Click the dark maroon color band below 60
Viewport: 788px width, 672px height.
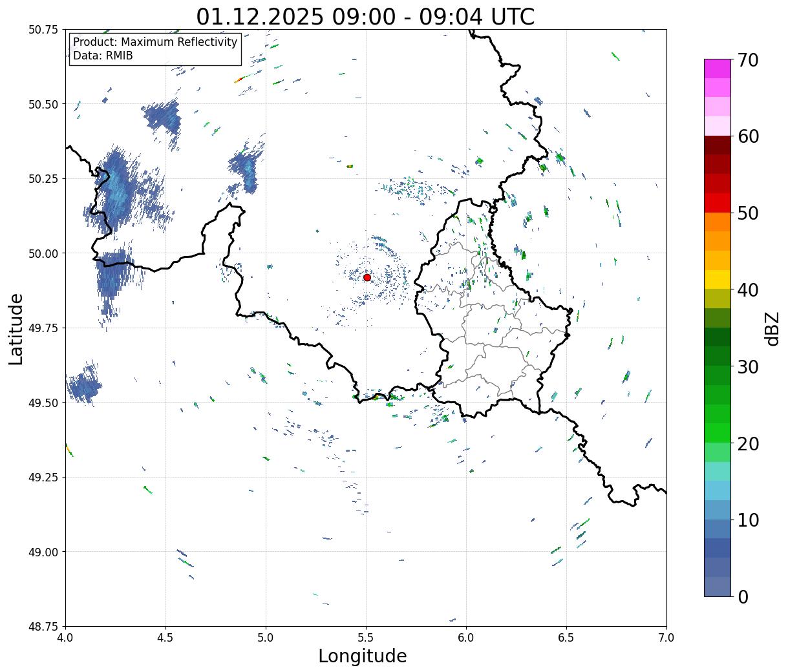[x=717, y=145]
